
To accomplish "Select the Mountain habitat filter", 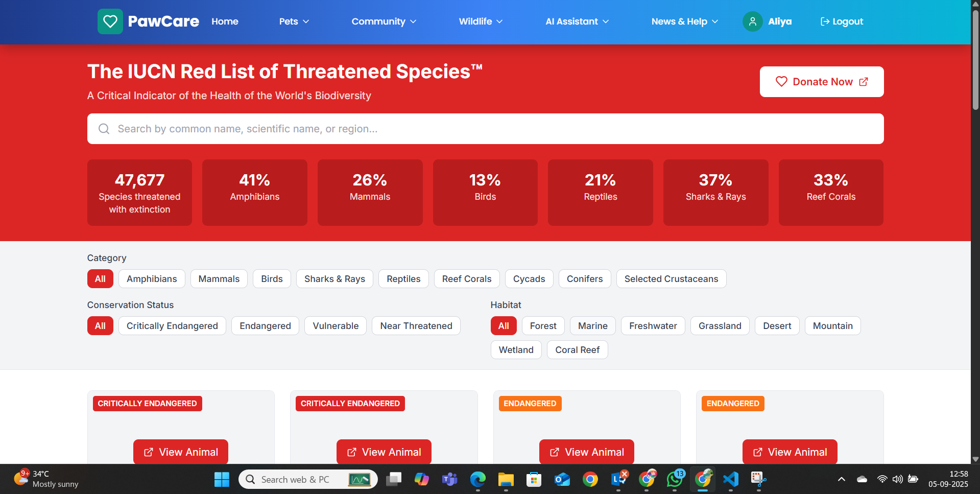I will click(833, 326).
